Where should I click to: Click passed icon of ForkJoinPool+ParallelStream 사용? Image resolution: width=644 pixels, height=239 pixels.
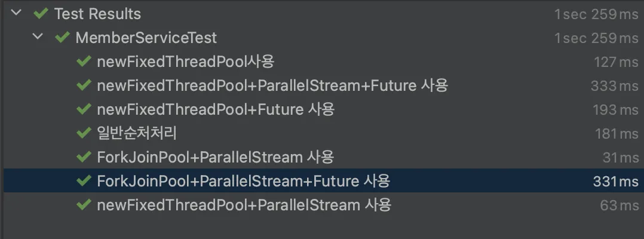[x=83, y=157]
